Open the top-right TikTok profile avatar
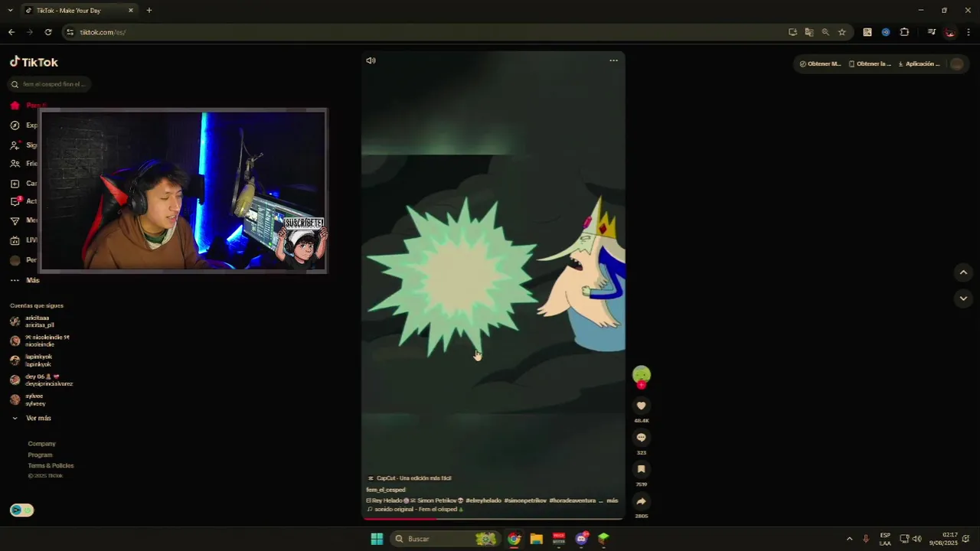Screen dimensions: 980x551 coord(956,64)
